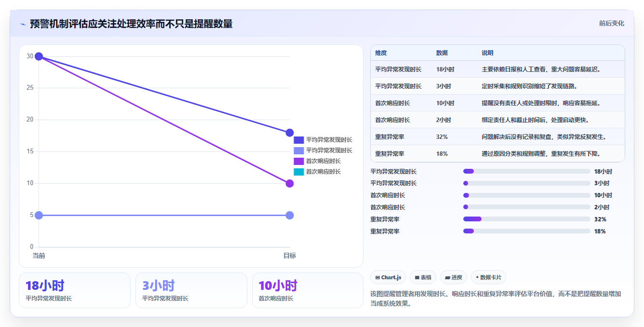Click the 3小时 cell in the table
Viewport: 644px width, 327px height.
click(x=443, y=86)
